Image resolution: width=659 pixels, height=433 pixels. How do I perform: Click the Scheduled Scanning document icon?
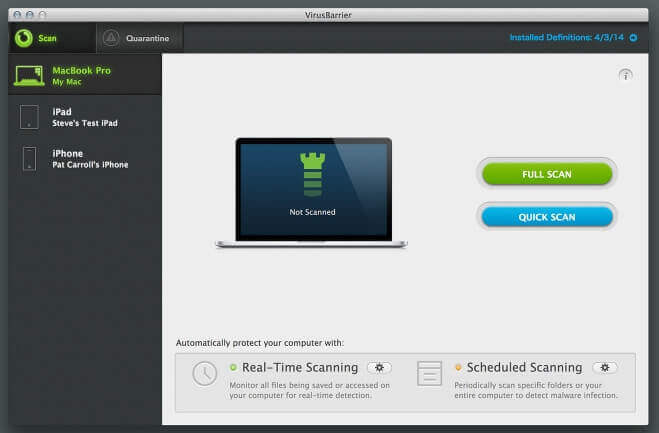point(430,373)
